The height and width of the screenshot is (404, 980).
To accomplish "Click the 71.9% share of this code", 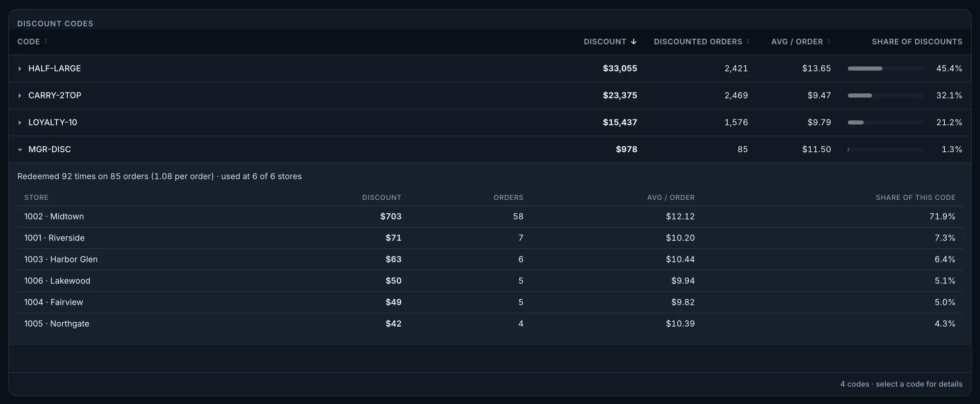I will 942,216.
